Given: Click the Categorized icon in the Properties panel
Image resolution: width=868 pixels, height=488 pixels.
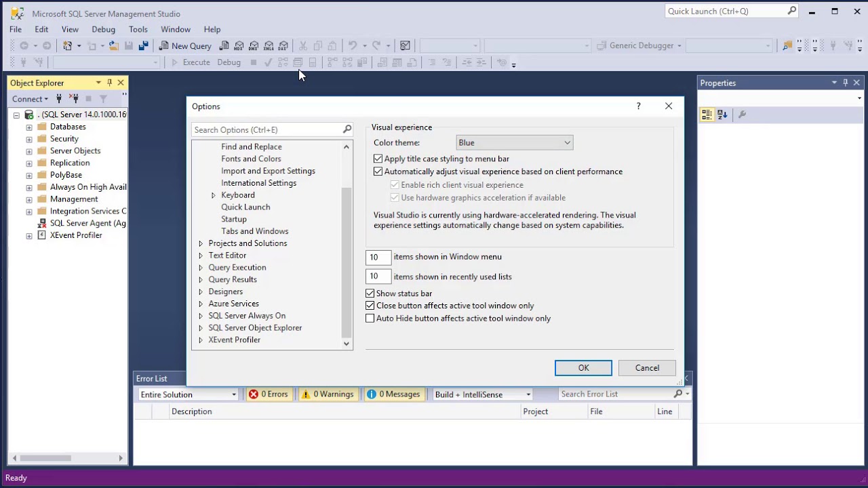Looking at the screenshot, I should [707, 115].
